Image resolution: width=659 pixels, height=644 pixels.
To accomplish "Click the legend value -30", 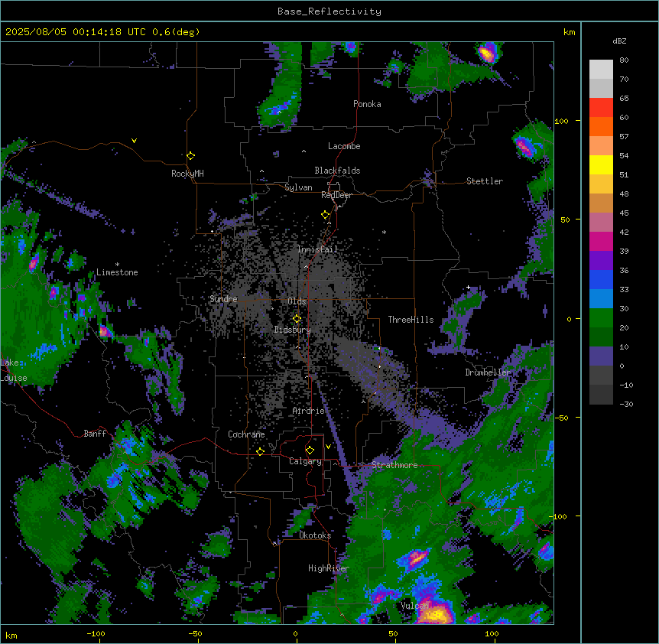I will 626,404.
